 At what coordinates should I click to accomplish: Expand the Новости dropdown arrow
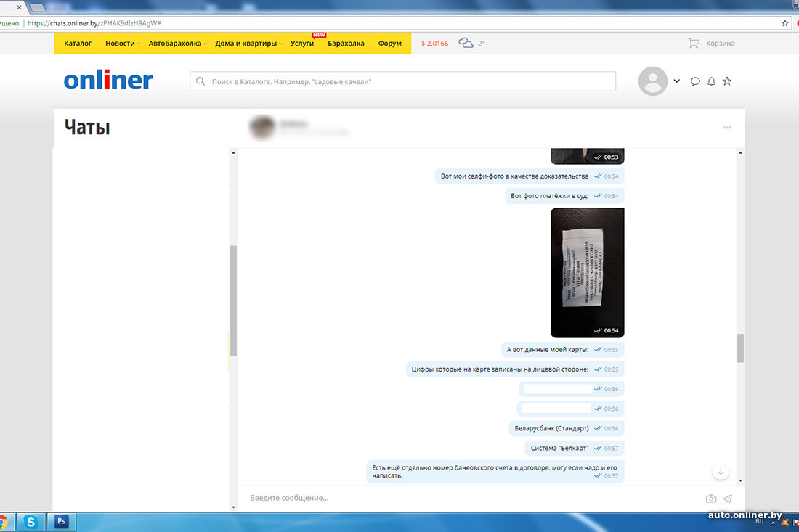pos(139,44)
